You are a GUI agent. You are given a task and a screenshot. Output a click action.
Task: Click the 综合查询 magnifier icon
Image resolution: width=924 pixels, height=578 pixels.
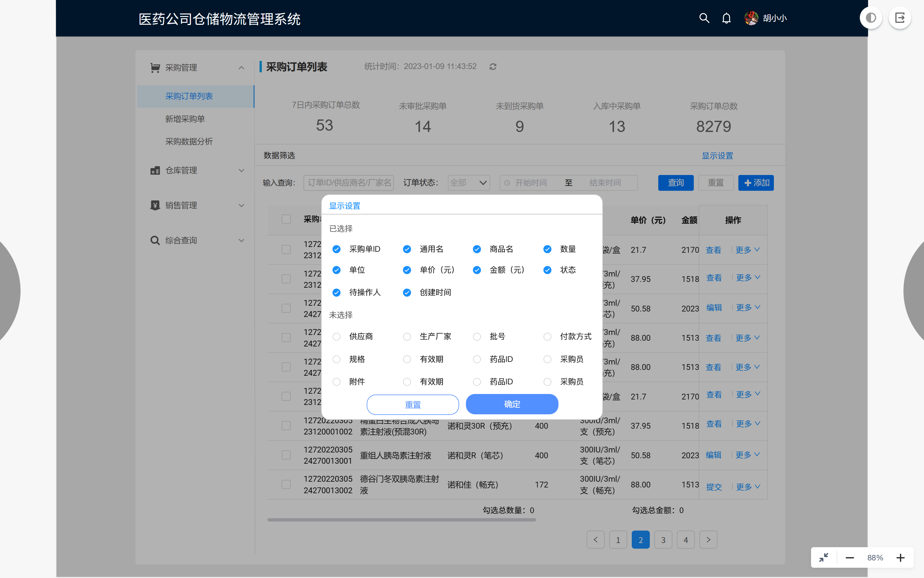(x=155, y=241)
